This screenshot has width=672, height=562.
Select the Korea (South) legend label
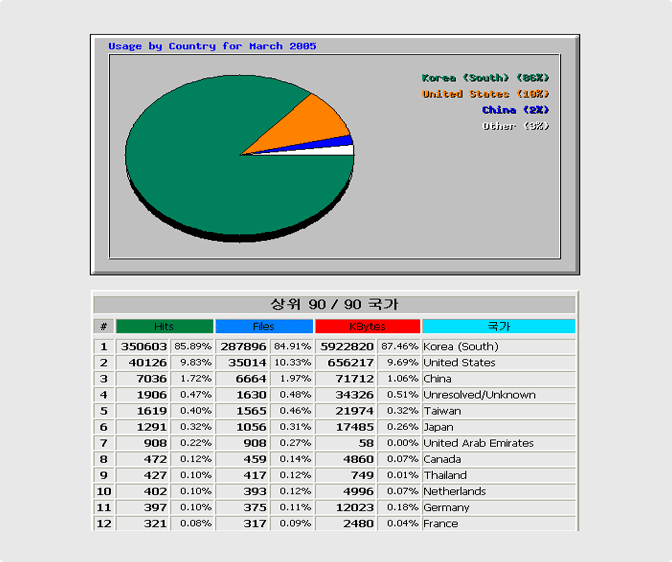pos(485,78)
